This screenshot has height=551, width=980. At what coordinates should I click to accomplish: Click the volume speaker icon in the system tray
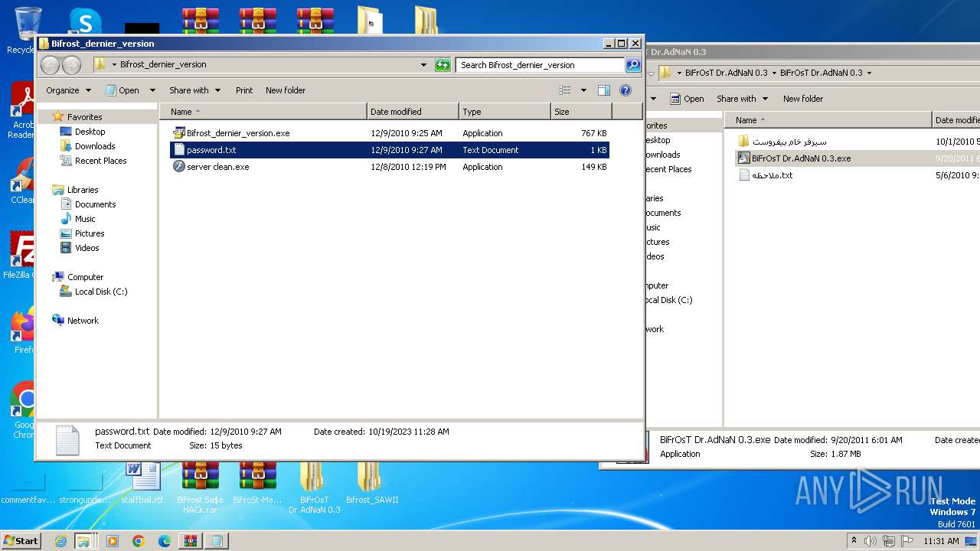pyautogui.click(x=870, y=541)
